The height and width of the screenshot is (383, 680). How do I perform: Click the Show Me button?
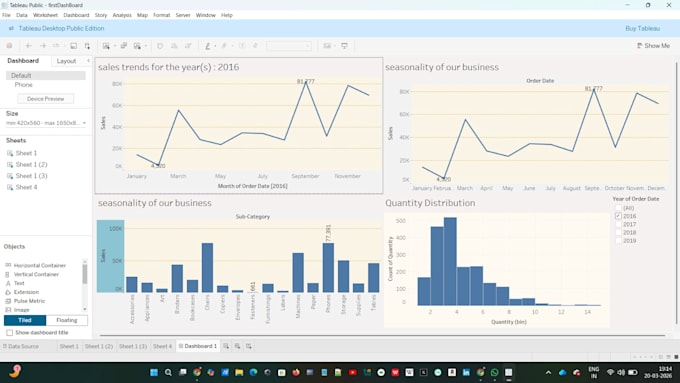tap(653, 46)
